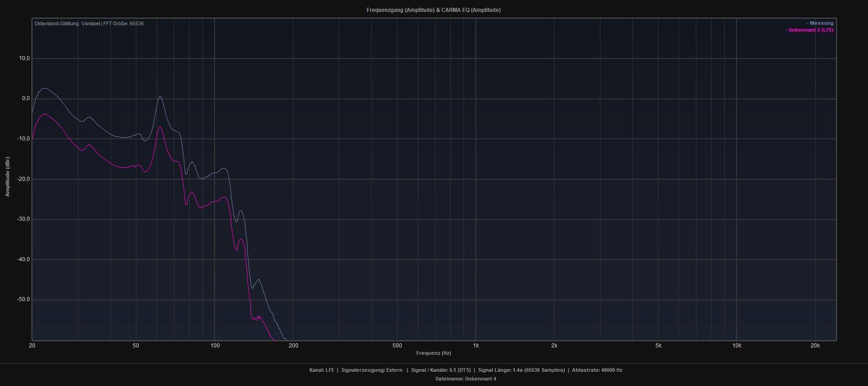Click the '-30,0' amplitude axis value
The height and width of the screenshot is (386, 868).
pyautogui.click(x=23, y=219)
